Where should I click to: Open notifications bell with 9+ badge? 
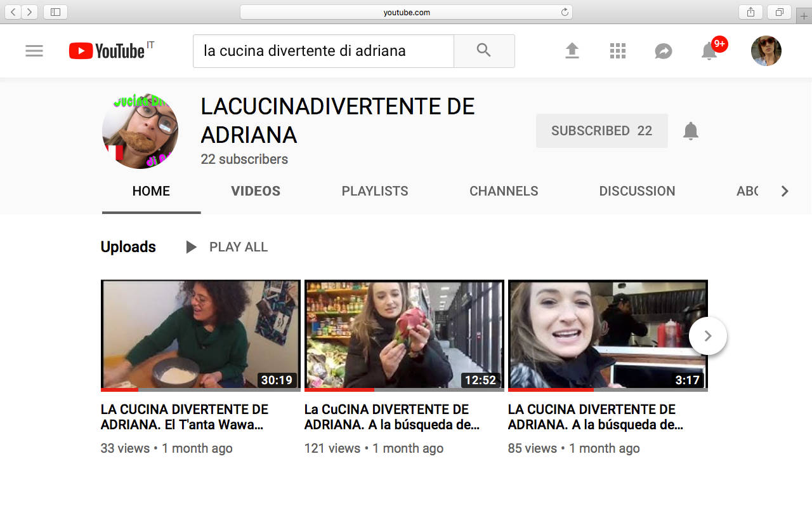(710, 51)
